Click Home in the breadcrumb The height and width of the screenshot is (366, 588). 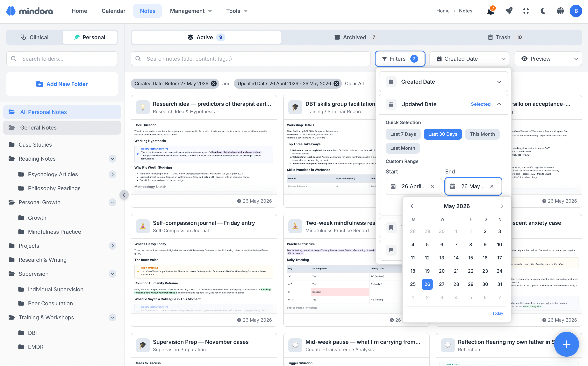[443, 11]
